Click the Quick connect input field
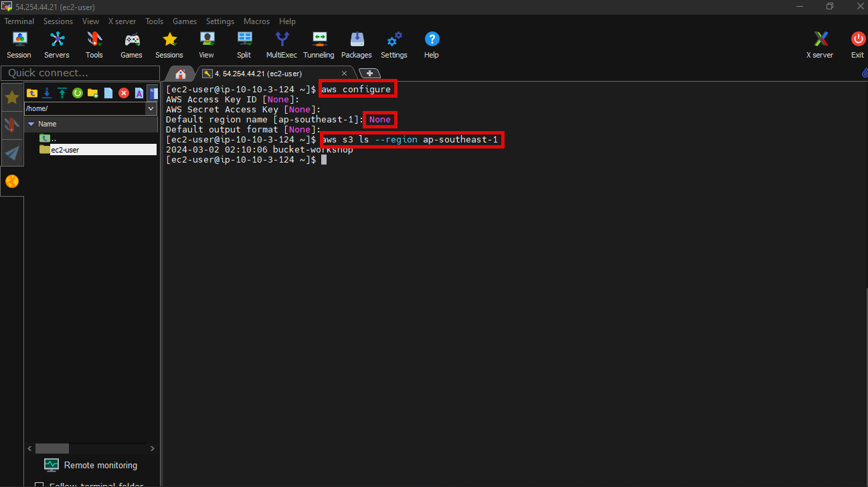The width and height of the screenshot is (868, 487). coord(80,73)
